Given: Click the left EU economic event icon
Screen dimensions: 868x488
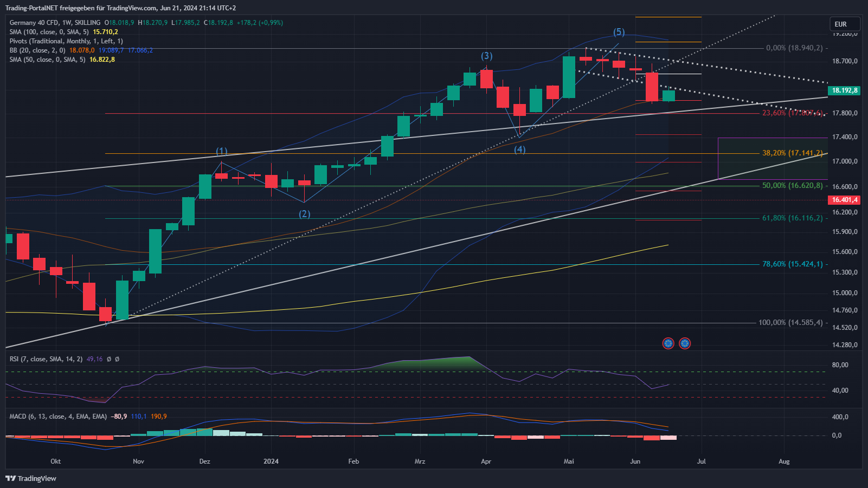Looking at the screenshot, I should 668,343.
